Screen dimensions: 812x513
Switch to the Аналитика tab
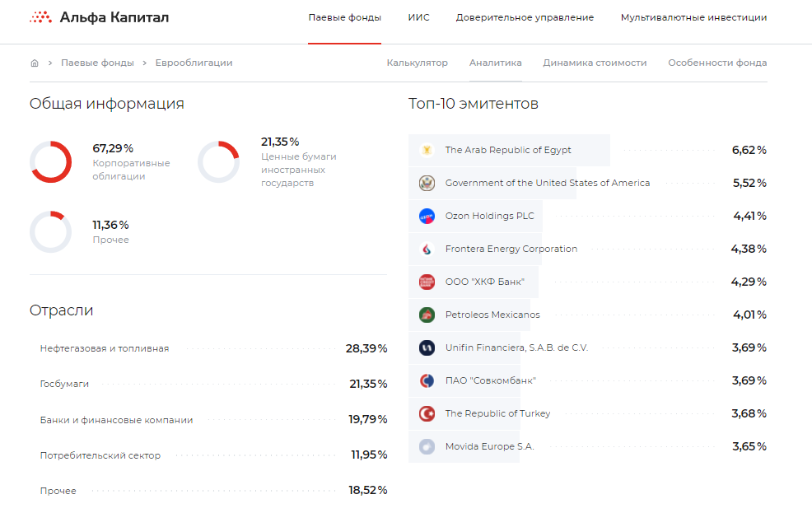pos(495,63)
